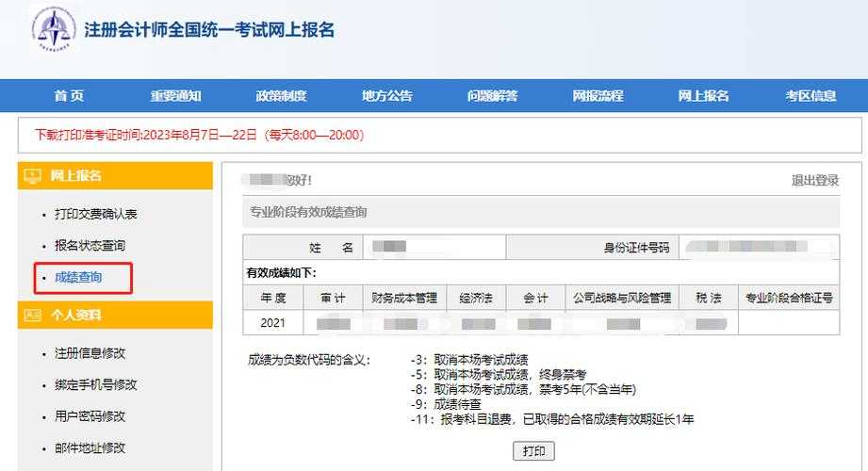
Task: Click the 有效成绩如下 label
Action: 281,273
